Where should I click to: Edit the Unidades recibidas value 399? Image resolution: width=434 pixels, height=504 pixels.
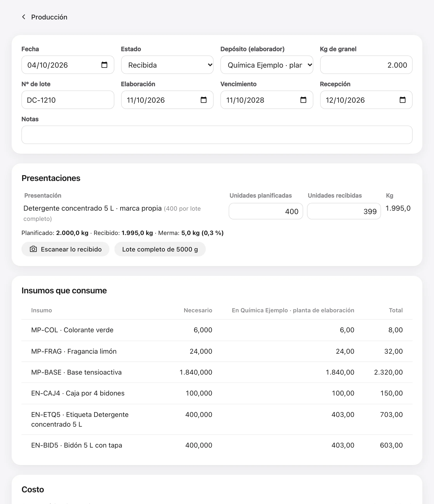[x=344, y=211]
